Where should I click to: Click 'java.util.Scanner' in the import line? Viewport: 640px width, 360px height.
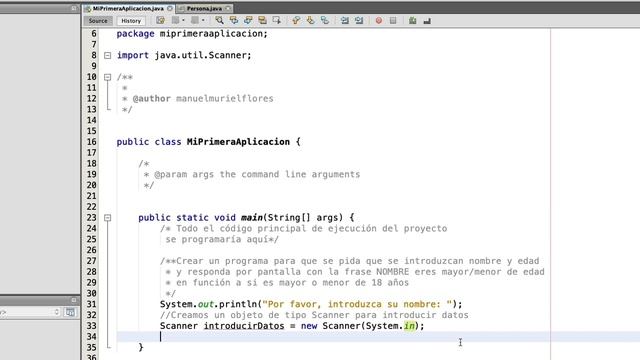pyautogui.click(x=200, y=55)
